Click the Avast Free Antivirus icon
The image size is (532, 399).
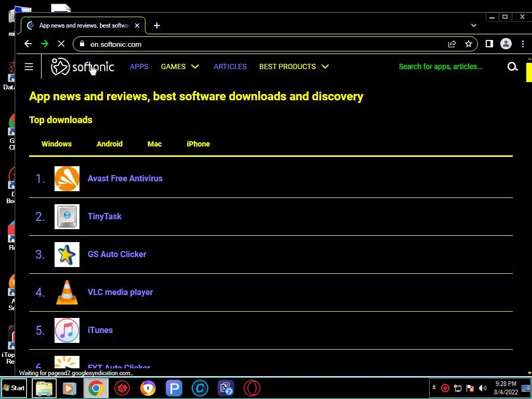(67, 179)
